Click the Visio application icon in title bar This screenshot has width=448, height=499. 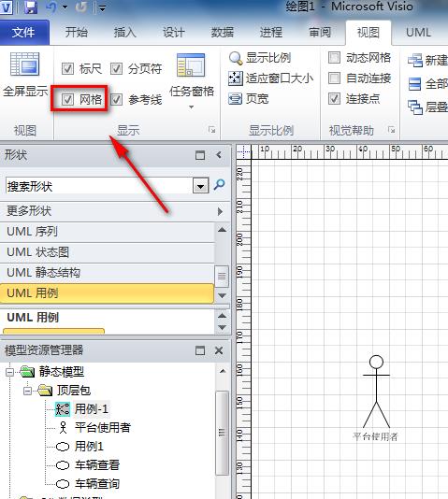coord(6,7)
